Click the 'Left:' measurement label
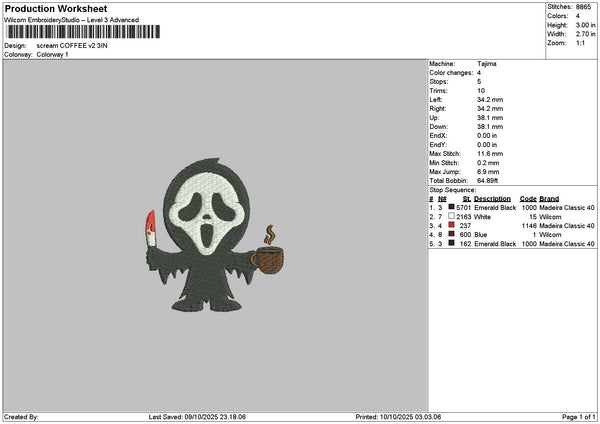The height and width of the screenshot is (424, 600). 436,100
